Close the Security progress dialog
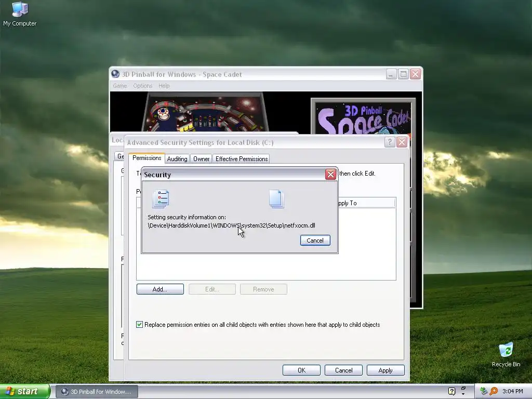 coord(330,175)
